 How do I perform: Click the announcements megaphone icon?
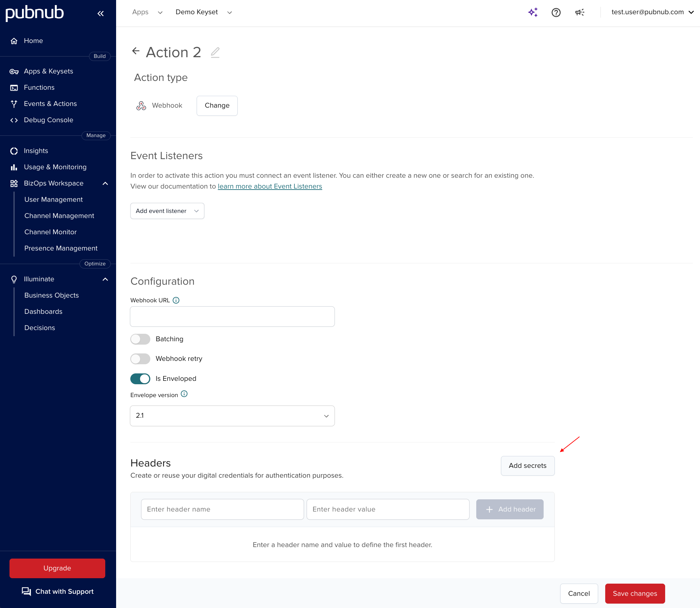(579, 12)
